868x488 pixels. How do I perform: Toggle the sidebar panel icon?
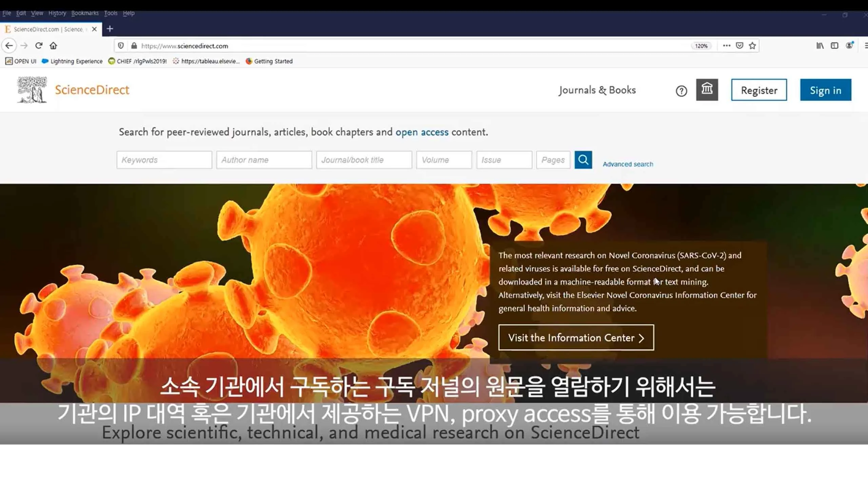pyautogui.click(x=834, y=45)
